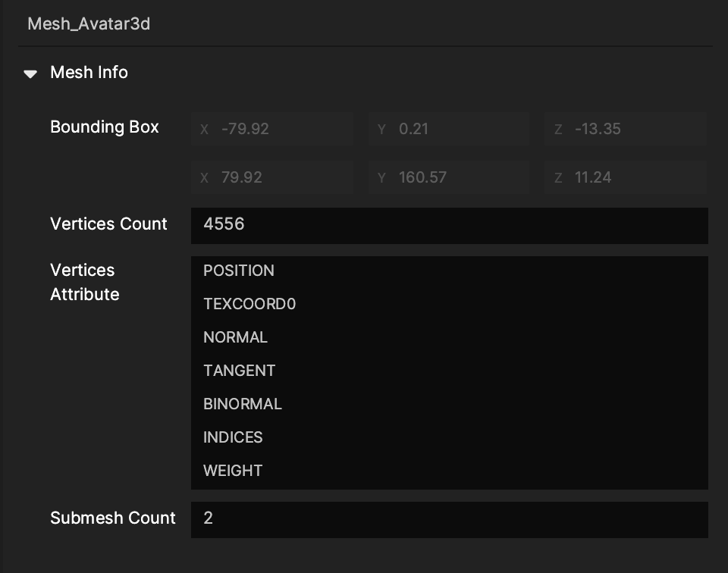
Task: Click the Bounding Box min X field
Action: pyautogui.click(x=272, y=129)
